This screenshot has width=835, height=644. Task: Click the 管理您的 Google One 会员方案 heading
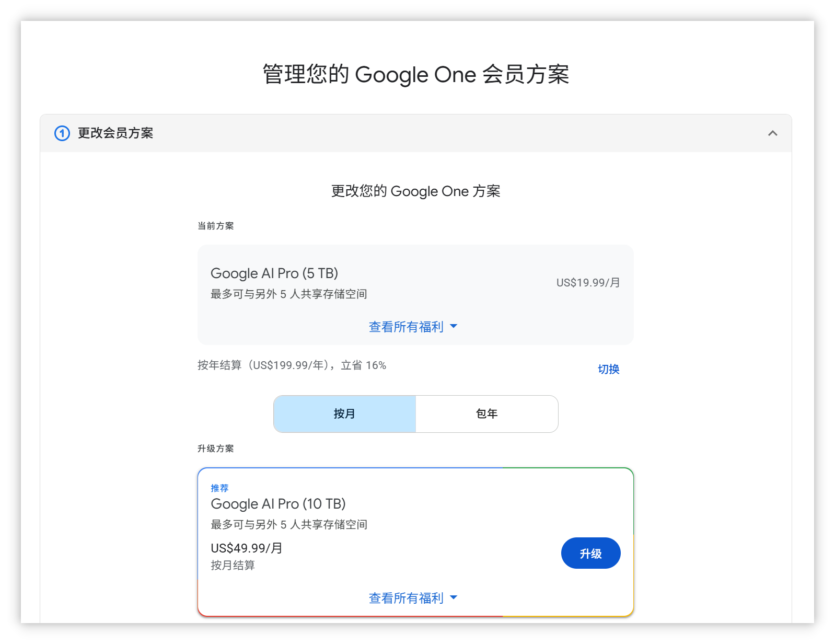point(416,74)
